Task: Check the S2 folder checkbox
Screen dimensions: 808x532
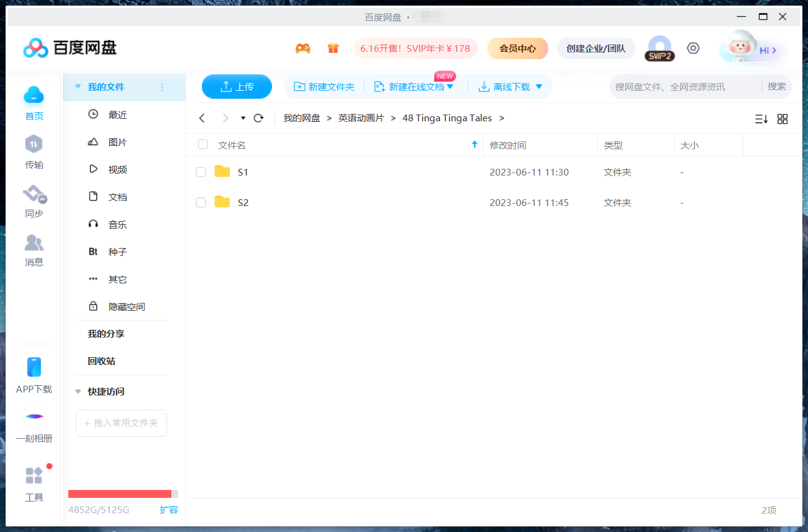Action: click(201, 202)
